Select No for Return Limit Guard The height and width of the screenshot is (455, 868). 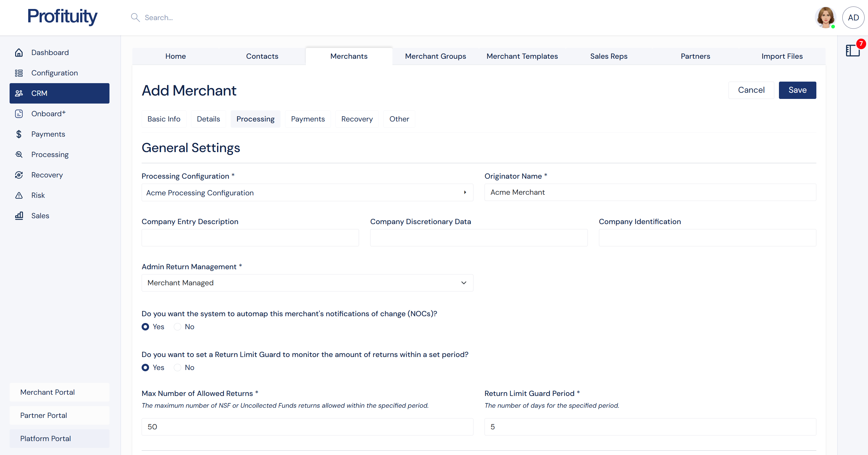[x=177, y=368]
